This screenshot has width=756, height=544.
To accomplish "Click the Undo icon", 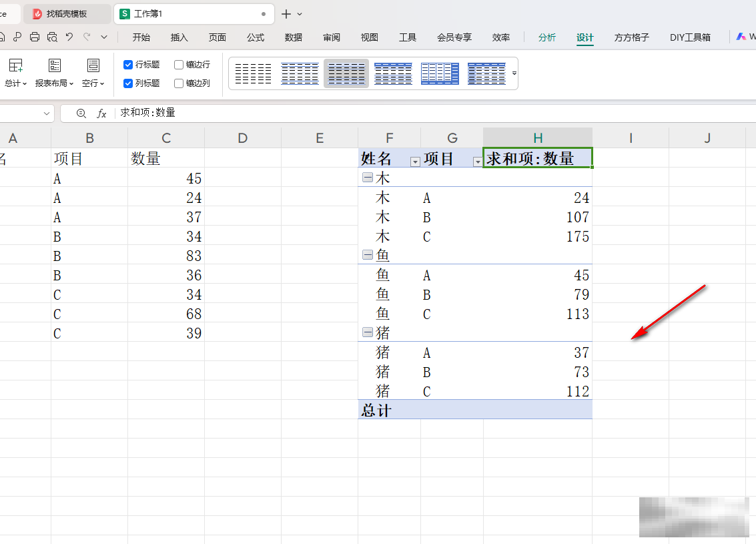I will [69, 37].
